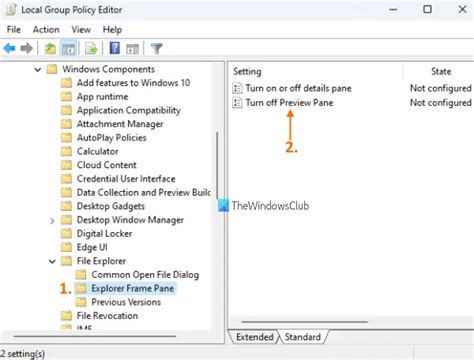474x360 pixels.
Task: Select File Explorer label in tree
Action: (101, 261)
